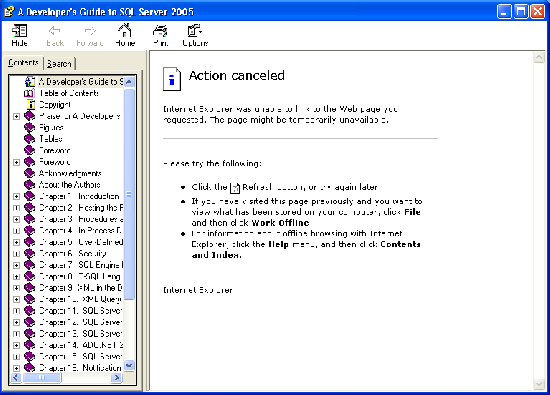550x395 pixels.
Task: Click the contents tree vertical scrollbar thumb
Action: pyautogui.click(x=129, y=194)
